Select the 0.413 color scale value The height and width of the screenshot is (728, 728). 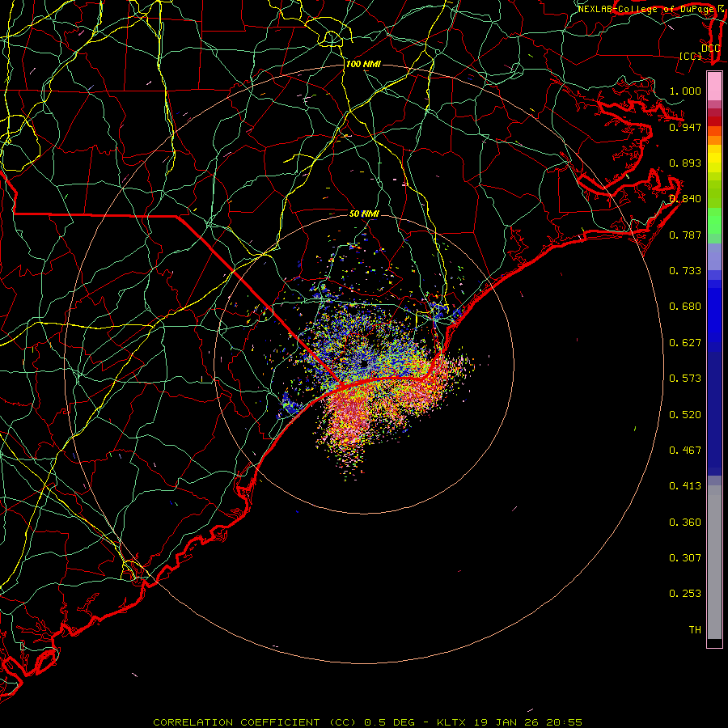pos(685,486)
